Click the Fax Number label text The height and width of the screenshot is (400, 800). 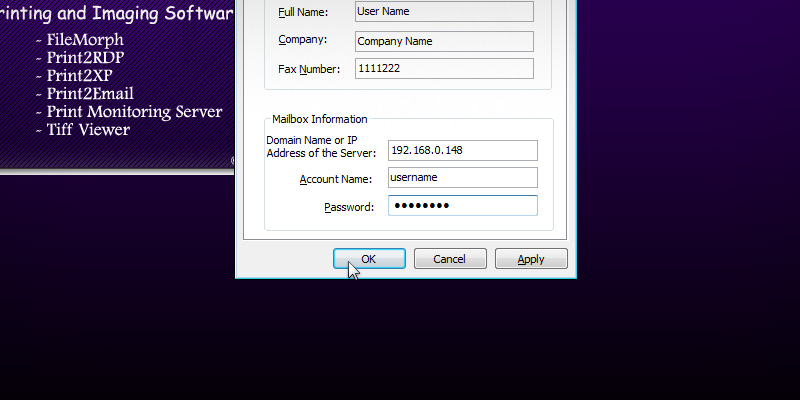309,69
